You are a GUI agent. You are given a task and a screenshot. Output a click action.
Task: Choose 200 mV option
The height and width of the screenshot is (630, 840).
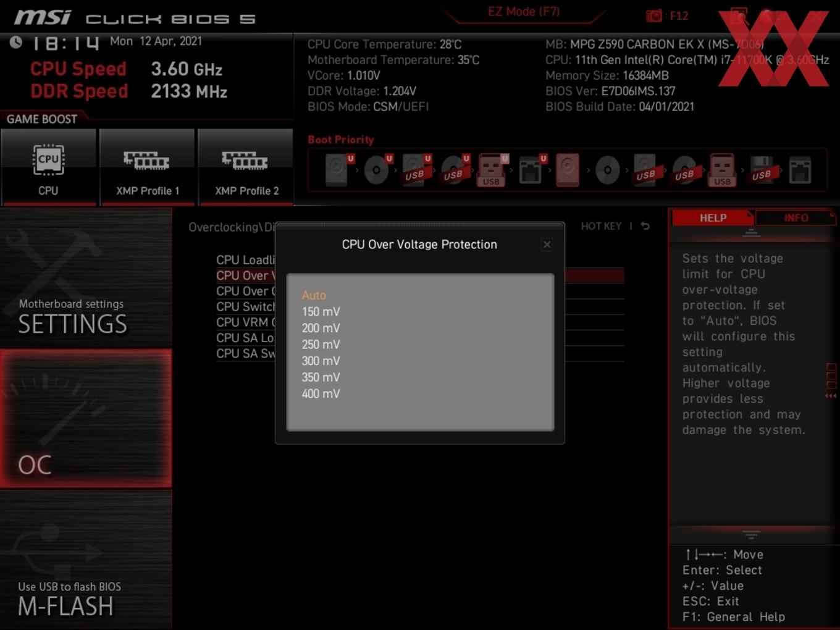coord(321,328)
